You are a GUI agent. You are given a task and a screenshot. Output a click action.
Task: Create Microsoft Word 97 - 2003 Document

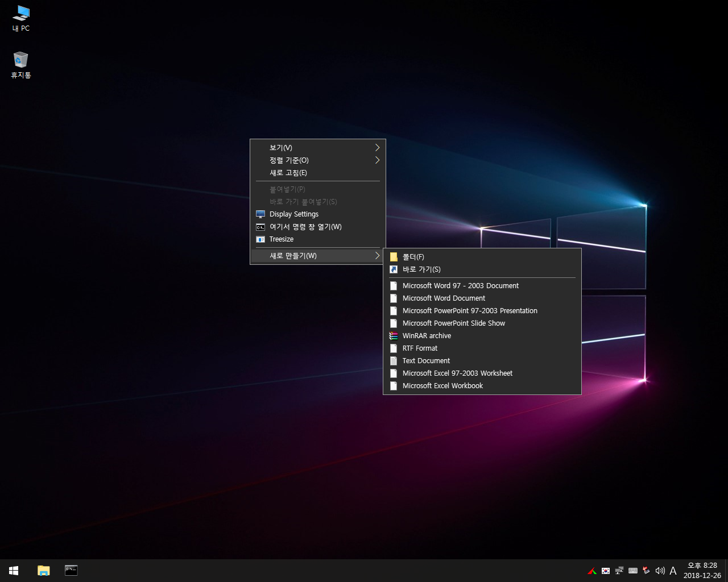click(482, 286)
